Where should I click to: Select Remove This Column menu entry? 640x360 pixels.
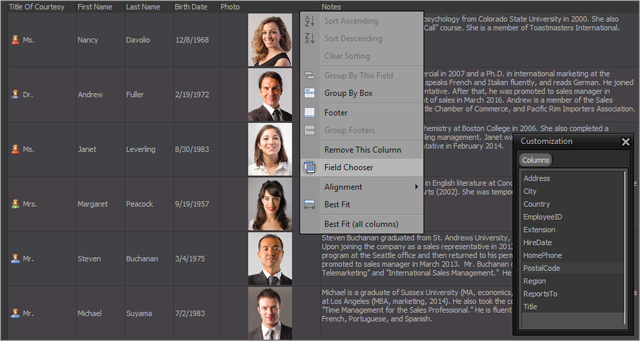362,150
